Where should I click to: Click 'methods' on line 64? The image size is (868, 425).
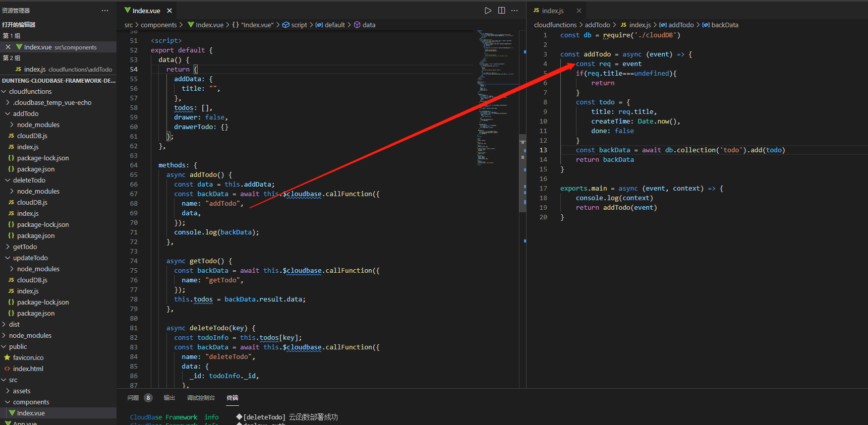172,165
